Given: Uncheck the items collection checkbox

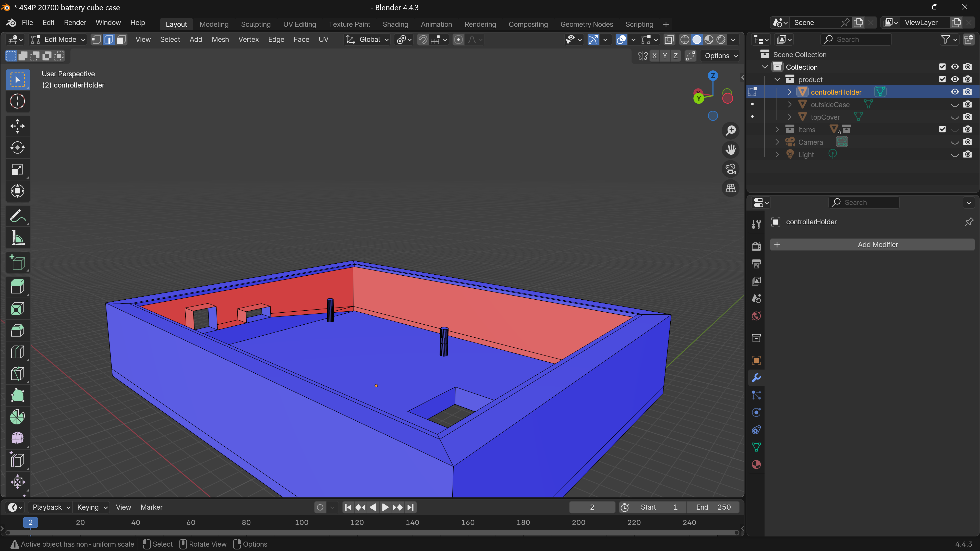Looking at the screenshot, I should tap(942, 129).
